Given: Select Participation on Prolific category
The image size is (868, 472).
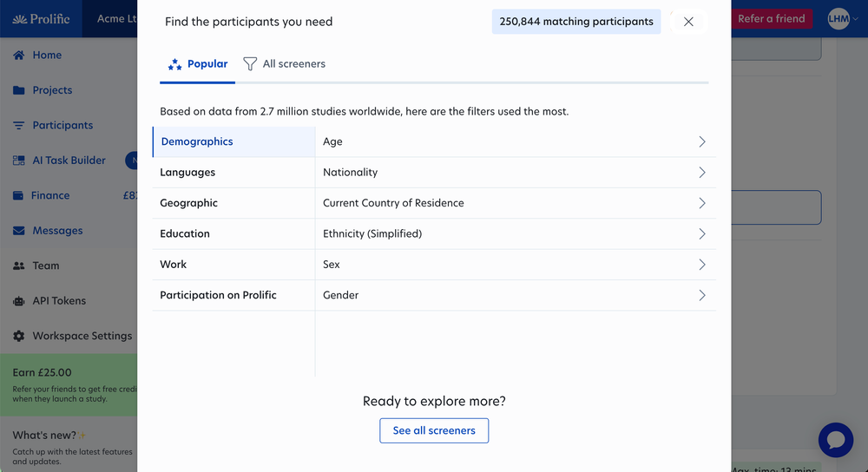Looking at the screenshot, I should [233, 296].
